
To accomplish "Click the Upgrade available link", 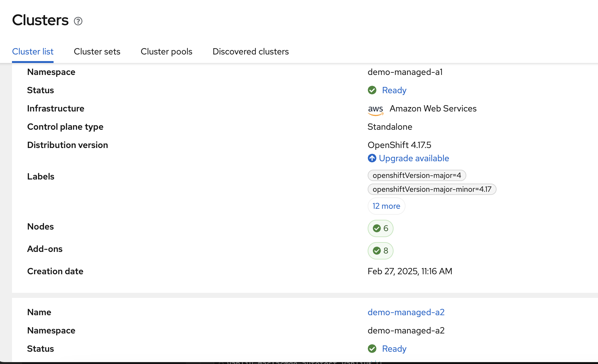I will click(414, 158).
